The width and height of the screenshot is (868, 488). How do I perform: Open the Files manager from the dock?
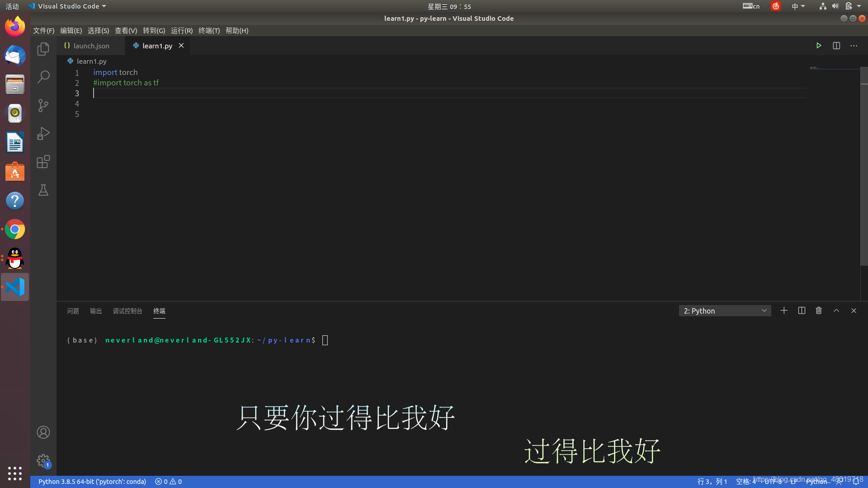15,84
